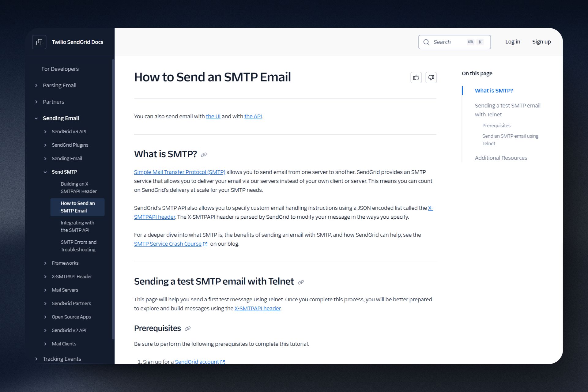Open SendGrid Plugins sidebar item
This screenshot has height=392, width=588.
click(70, 145)
